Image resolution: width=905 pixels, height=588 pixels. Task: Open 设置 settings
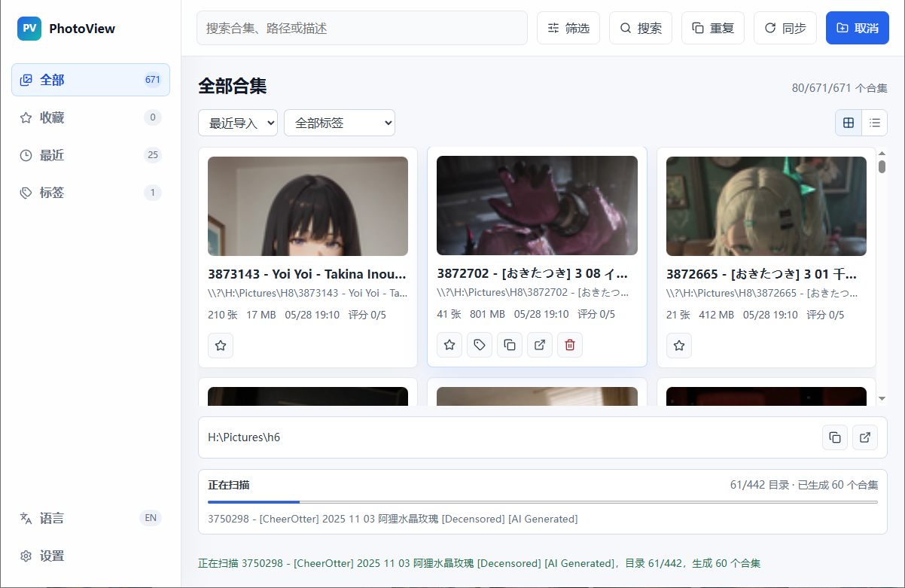(x=90, y=556)
